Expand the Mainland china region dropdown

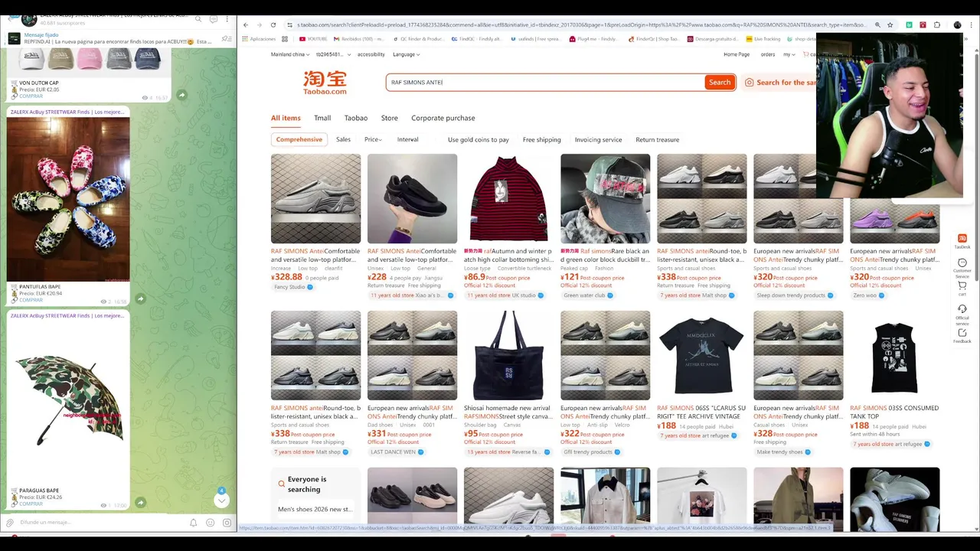coord(289,54)
